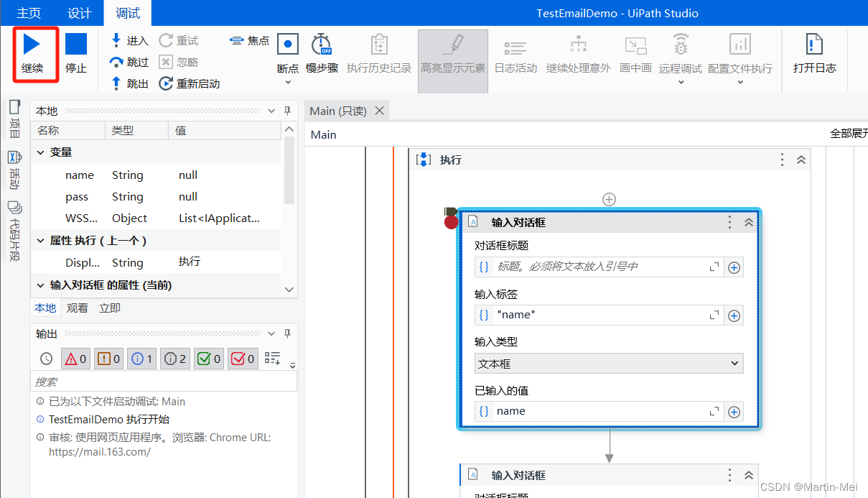
Task: Click the 输出 list options icon
Action: click(273, 358)
